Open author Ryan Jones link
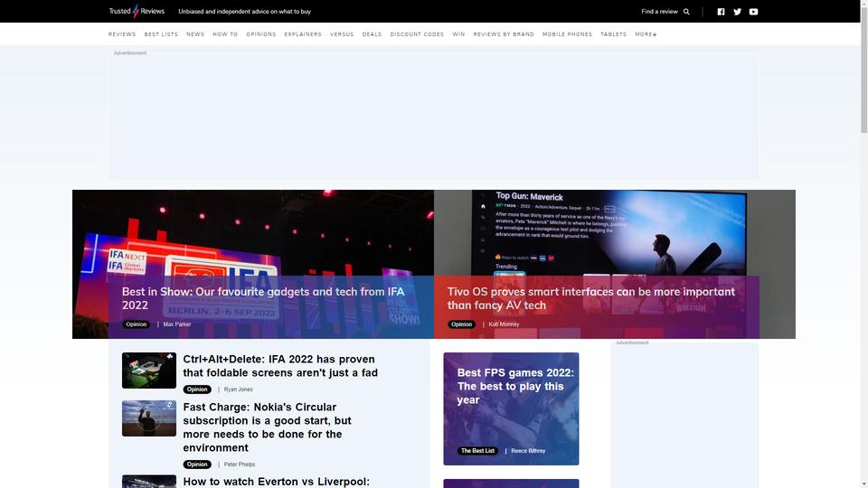868x488 pixels. (238, 389)
